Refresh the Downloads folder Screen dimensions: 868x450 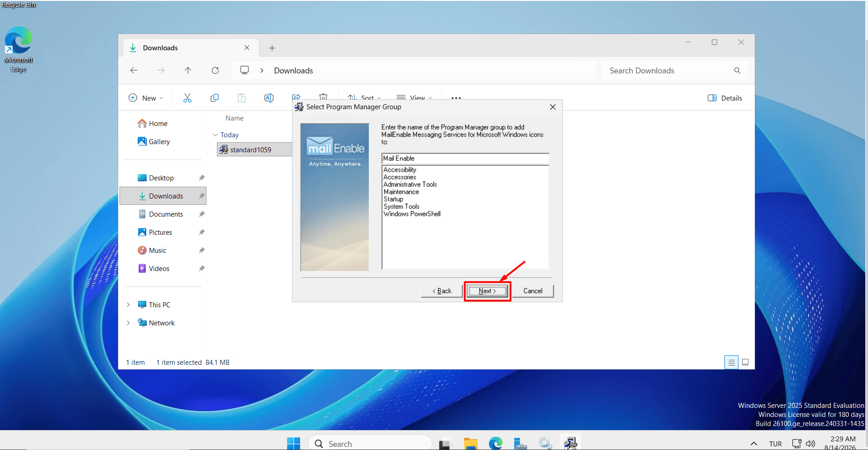(x=215, y=70)
